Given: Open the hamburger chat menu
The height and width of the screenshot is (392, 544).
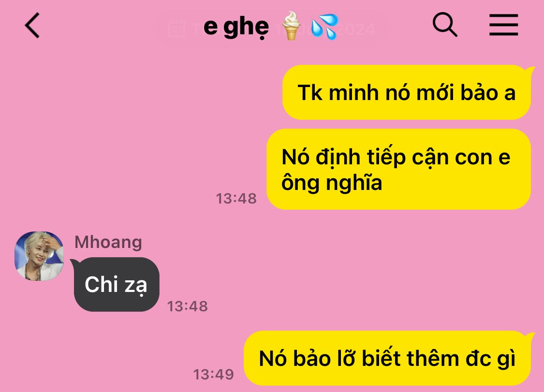Looking at the screenshot, I should coord(503,25).
